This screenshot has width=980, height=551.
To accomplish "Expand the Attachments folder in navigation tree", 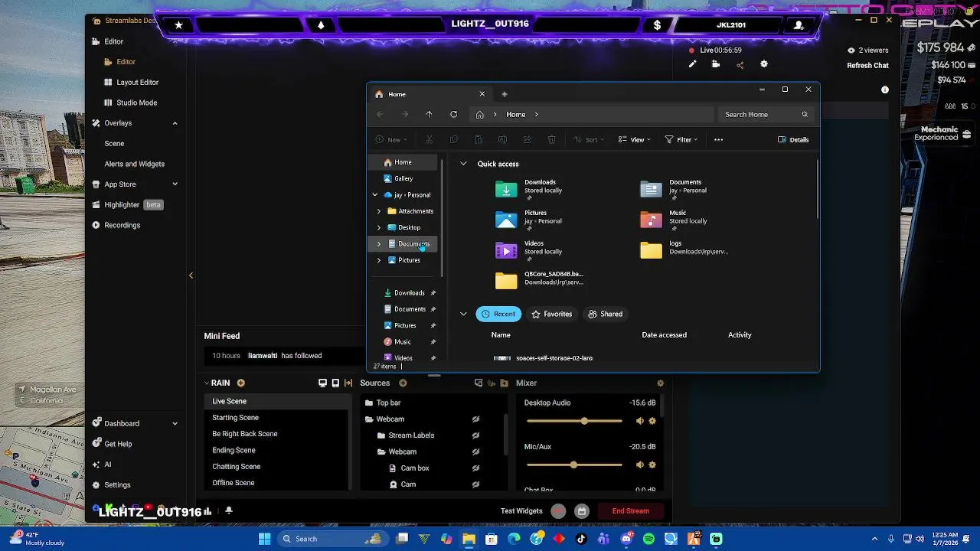I will coord(378,211).
